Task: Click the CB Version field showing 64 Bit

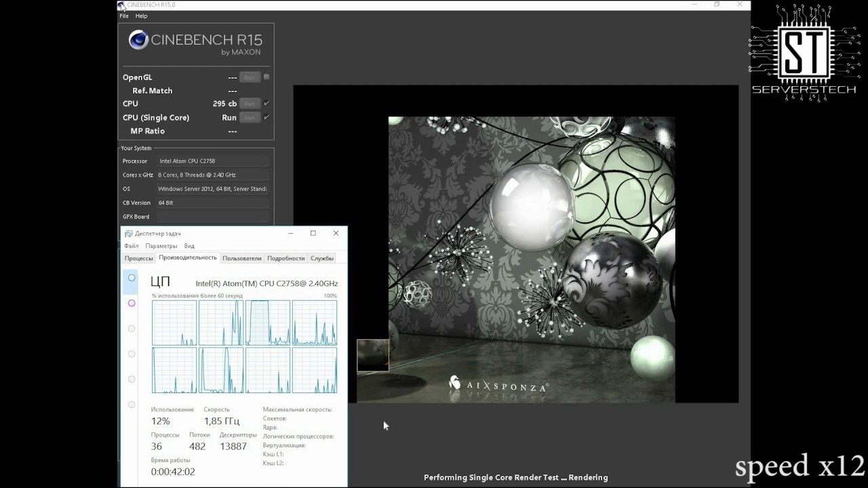Action: [x=213, y=203]
